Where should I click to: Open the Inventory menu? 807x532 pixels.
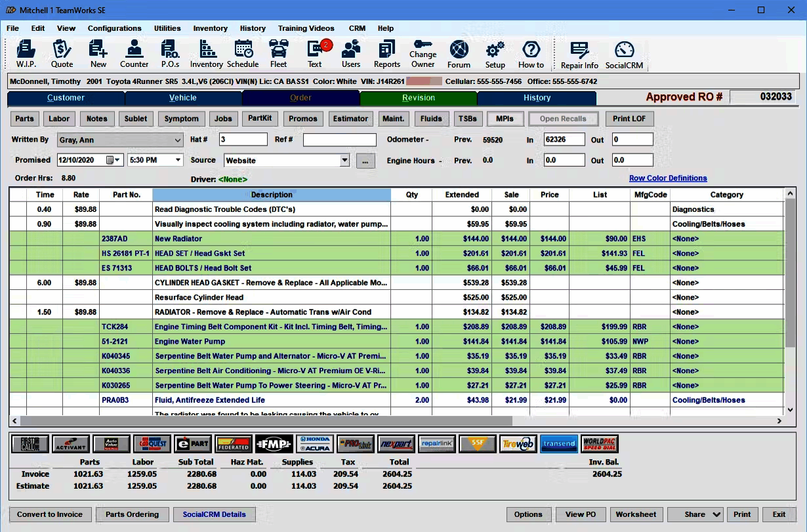coord(210,28)
